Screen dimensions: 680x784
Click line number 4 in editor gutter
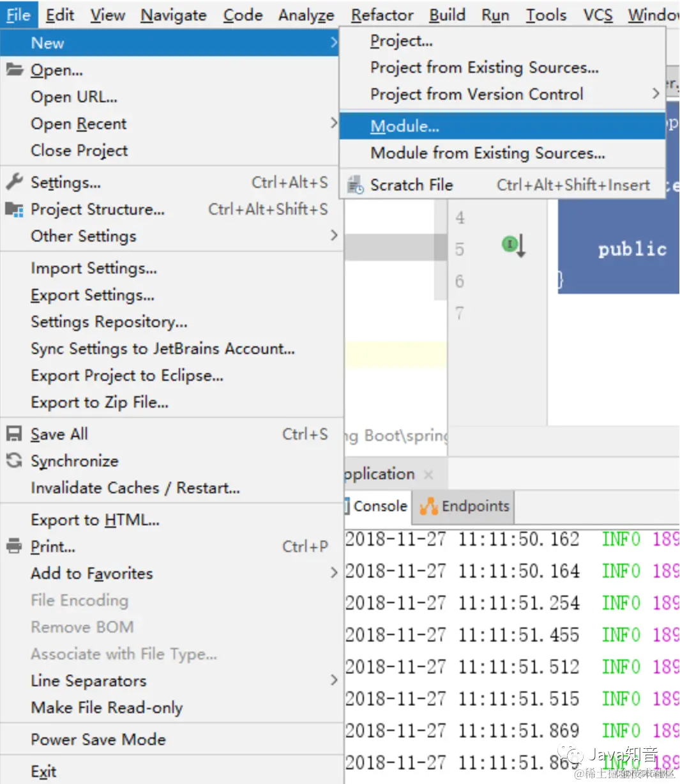pos(460,218)
